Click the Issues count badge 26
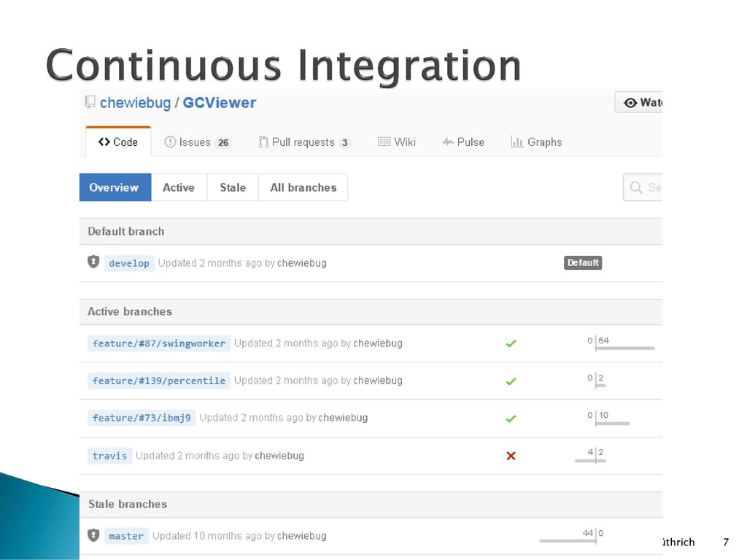 click(223, 142)
